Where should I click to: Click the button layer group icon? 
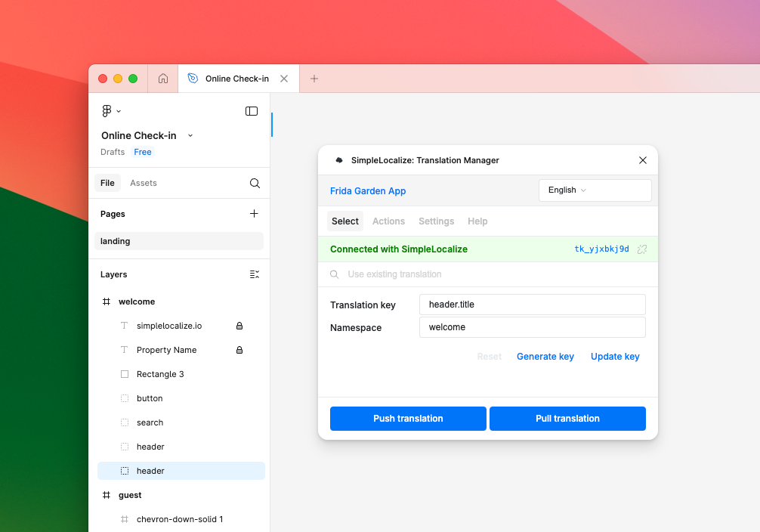click(x=125, y=399)
